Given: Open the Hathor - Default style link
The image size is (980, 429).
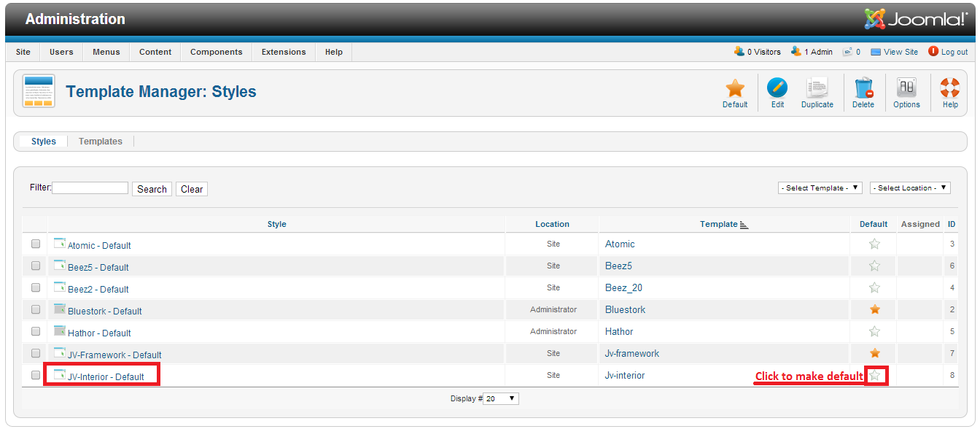Looking at the screenshot, I should [x=99, y=333].
